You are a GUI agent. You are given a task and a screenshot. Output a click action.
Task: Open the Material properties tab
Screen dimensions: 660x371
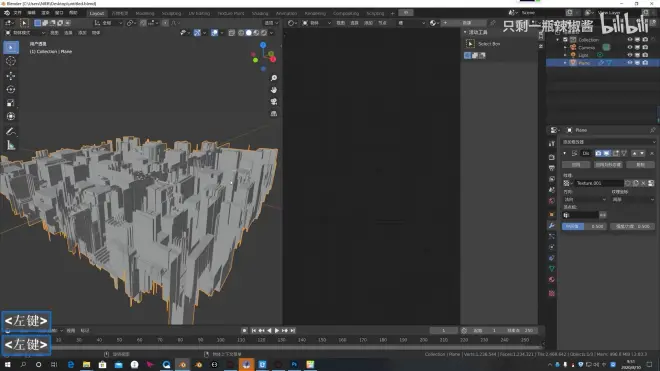click(x=552, y=280)
